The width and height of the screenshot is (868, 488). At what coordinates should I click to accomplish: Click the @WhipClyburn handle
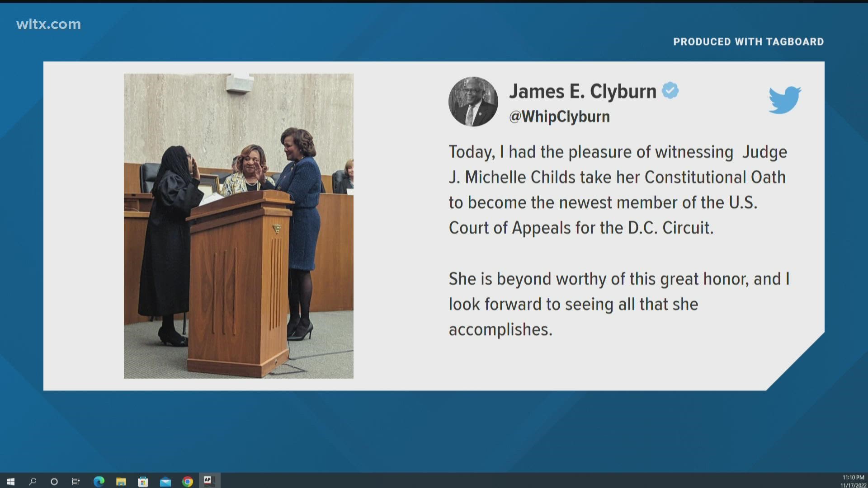(x=560, y=117)
